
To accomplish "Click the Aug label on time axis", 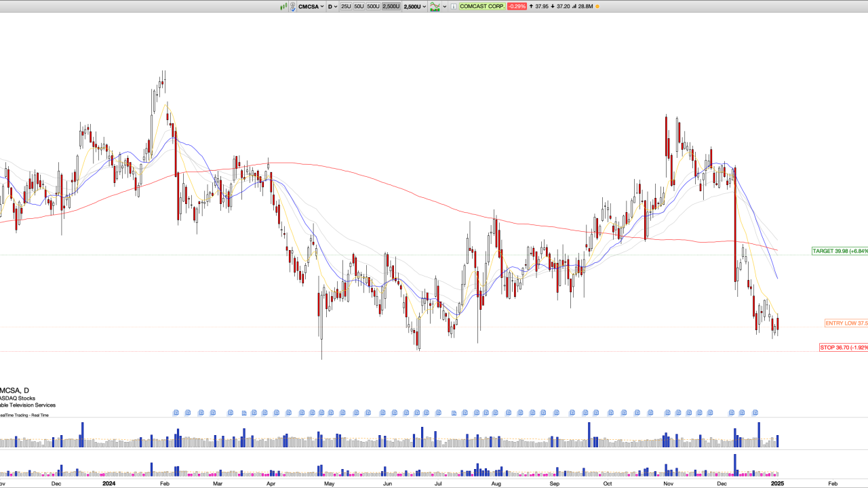I will point(496,484).
